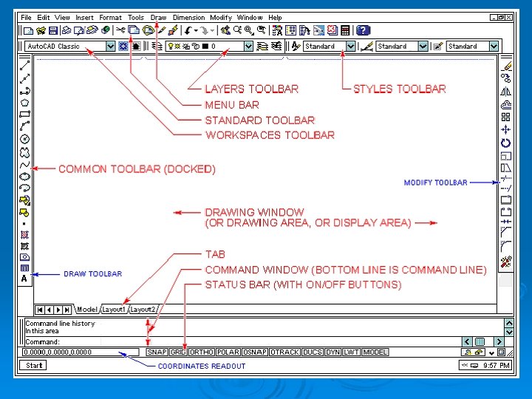Open the Modify menu
Screen dimensions: 532x399
point(220,17)
